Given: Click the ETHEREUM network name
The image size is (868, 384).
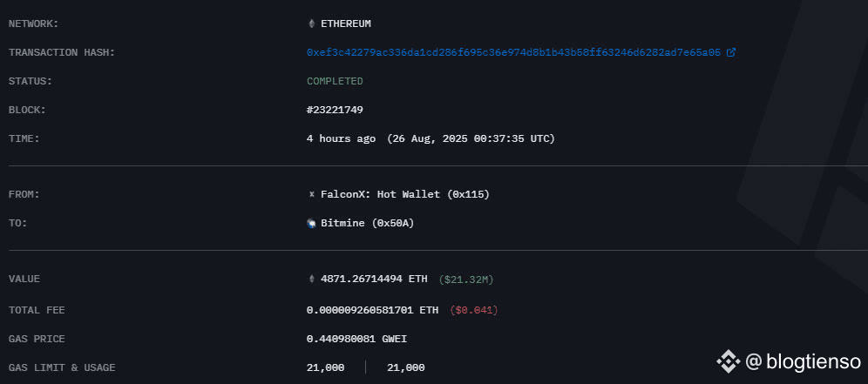Looking at the screenshot, I should pos(346,24).
